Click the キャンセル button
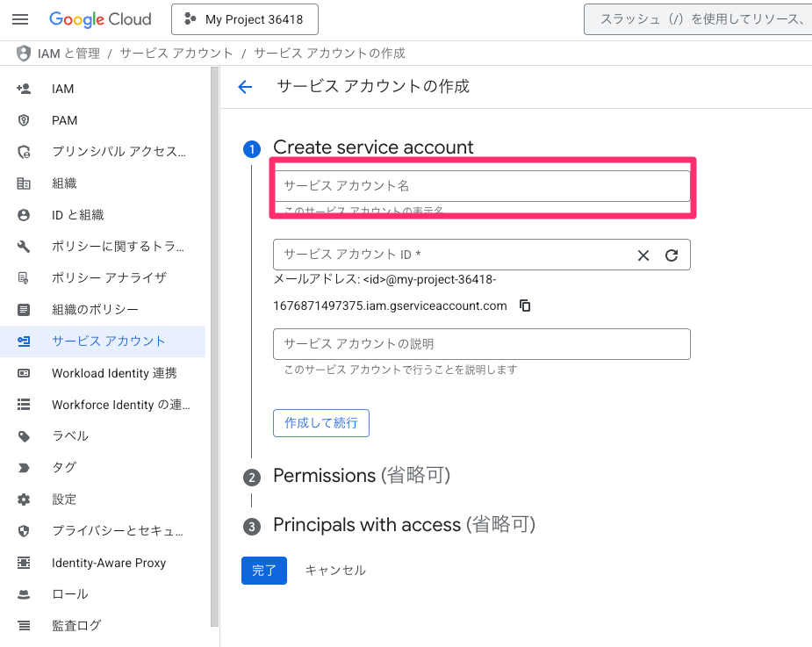This screenshot has height=647, width=812. [x=335, y=571]
